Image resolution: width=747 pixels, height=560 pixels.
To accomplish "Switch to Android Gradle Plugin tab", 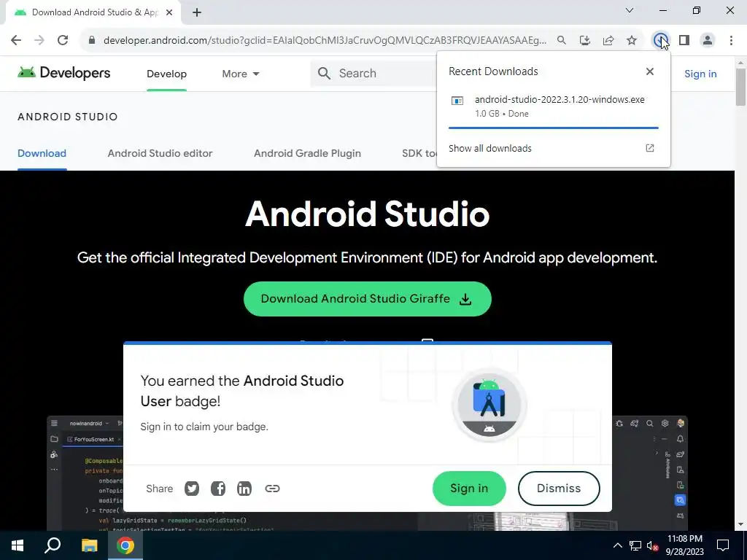I will (x=307, y=153).
